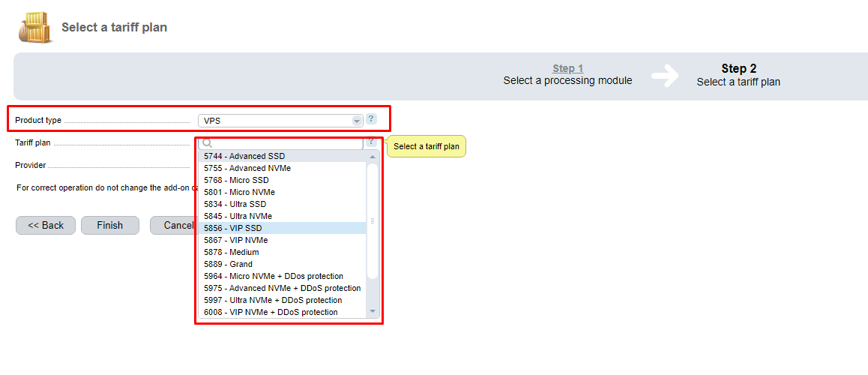Pick 5889 - Grand tariff plan
The image size is (868, 375).
click(228, 264)
